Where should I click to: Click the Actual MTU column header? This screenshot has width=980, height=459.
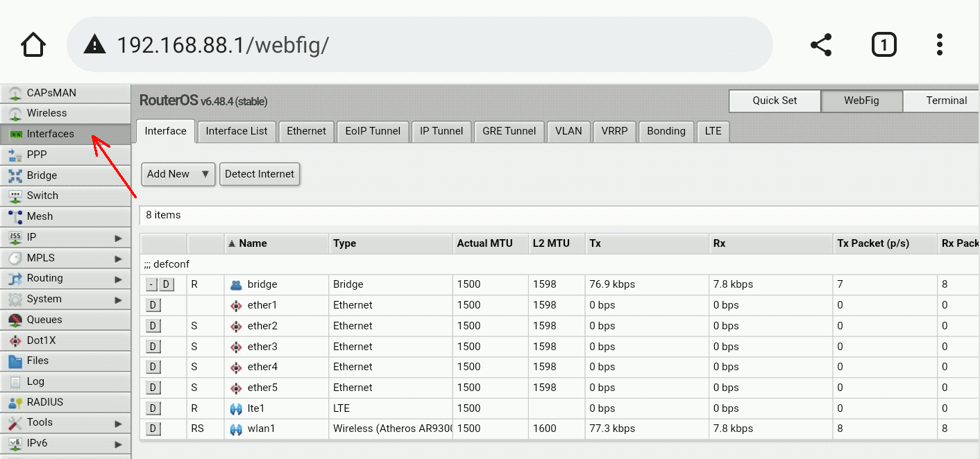(490, 243)
